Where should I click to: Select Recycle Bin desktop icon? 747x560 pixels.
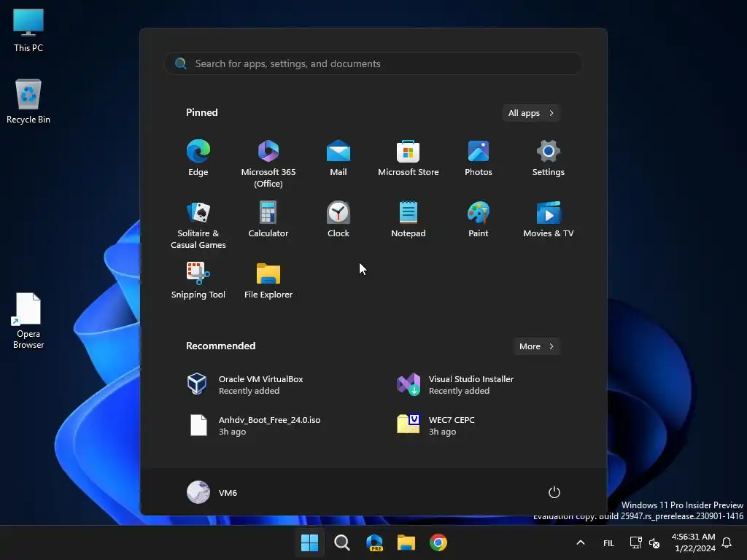click(28, 101)
